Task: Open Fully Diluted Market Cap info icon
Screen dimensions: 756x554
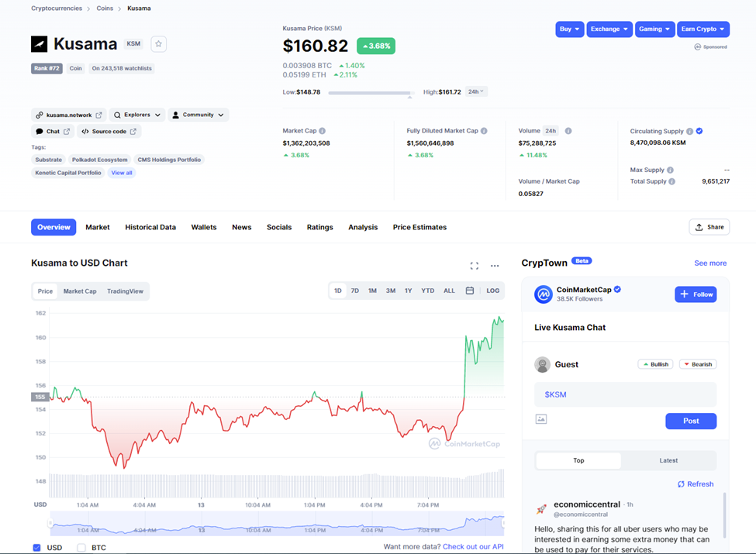Action: click(484, 130)
